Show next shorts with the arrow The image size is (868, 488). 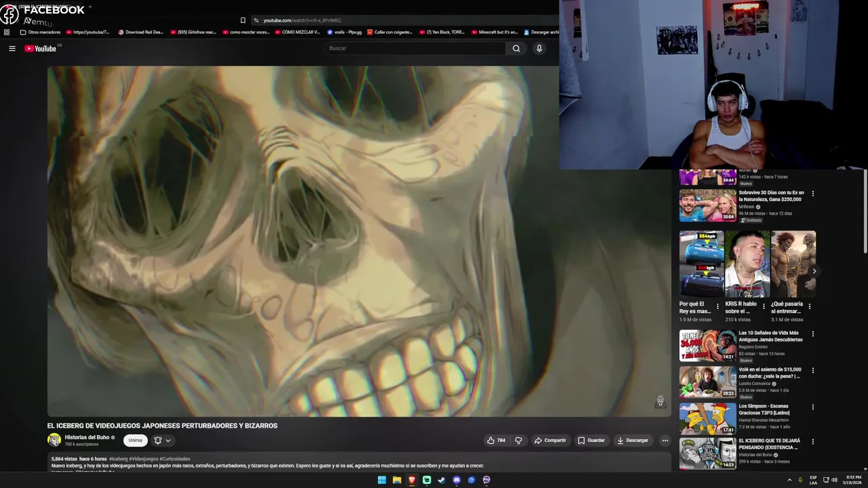pyautogui.click(x=814, y=271)
